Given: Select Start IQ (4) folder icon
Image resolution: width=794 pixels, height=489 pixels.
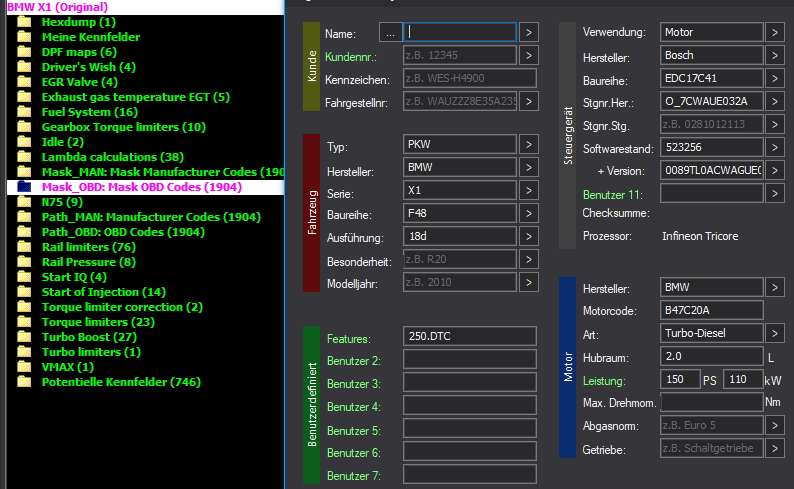Looking at the screenshot, I should [24, 277].
